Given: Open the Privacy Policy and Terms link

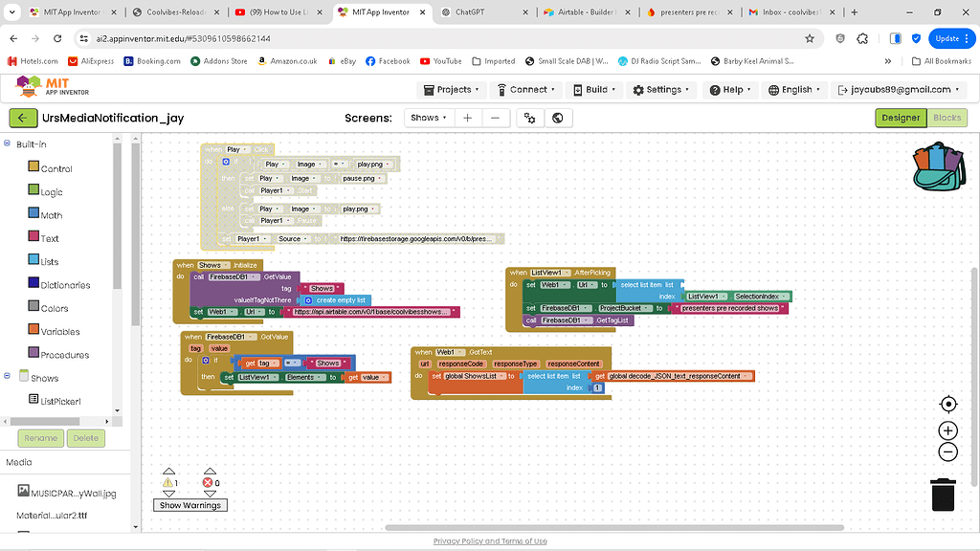Looking at the screenshot, I should pos(489,540).
